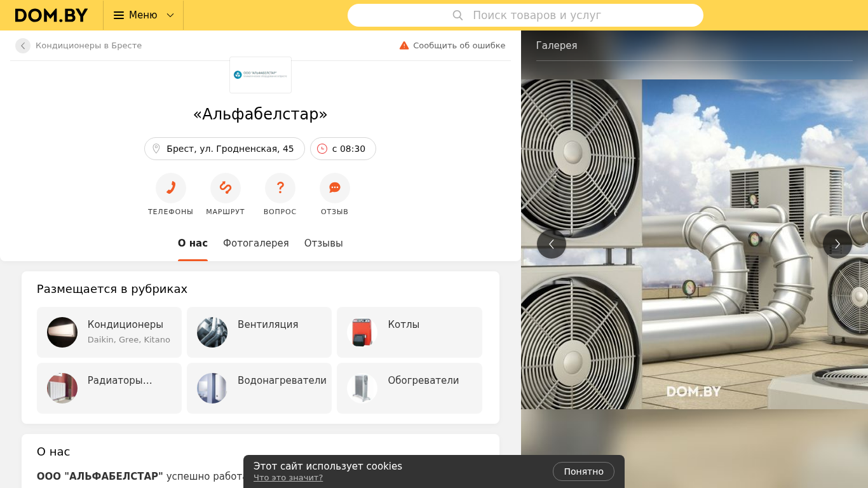Click the Телефоны phone icon
The image size is (868, 488).
point(171,188)
